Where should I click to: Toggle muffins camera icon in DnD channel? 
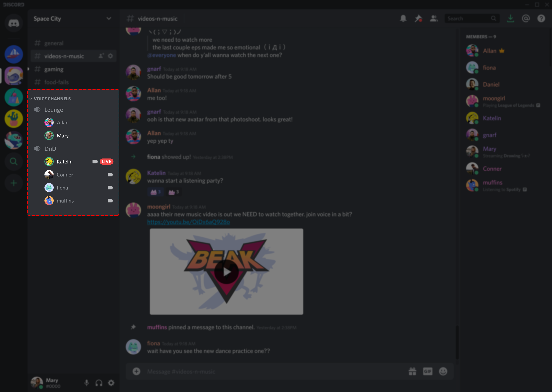pyautogui.click(x=110, y=201)
